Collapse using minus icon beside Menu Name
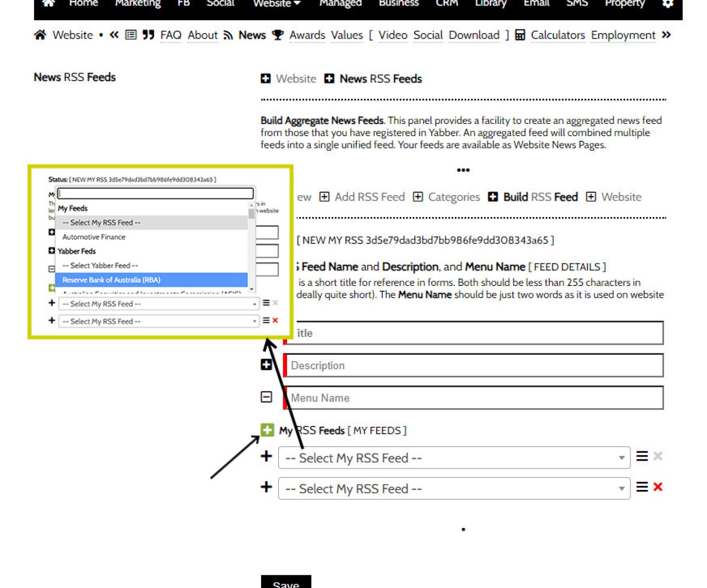This screenshot has width=707, height=588. click(266, 397)
